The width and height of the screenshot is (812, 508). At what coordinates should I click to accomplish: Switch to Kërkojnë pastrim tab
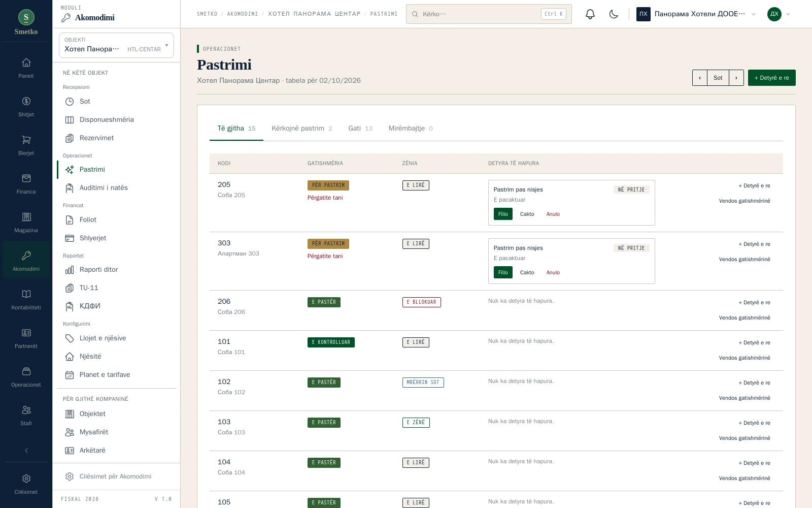coord(302,129)
